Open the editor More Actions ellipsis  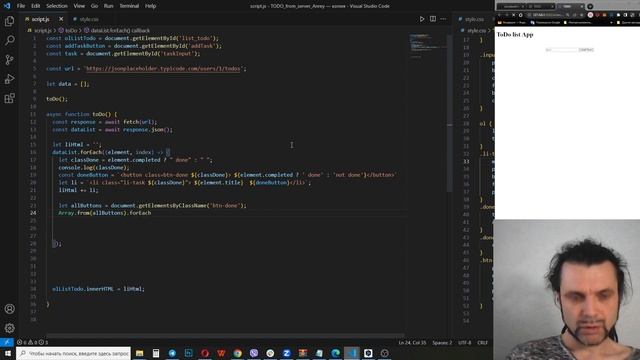click(x=443, y=19)
